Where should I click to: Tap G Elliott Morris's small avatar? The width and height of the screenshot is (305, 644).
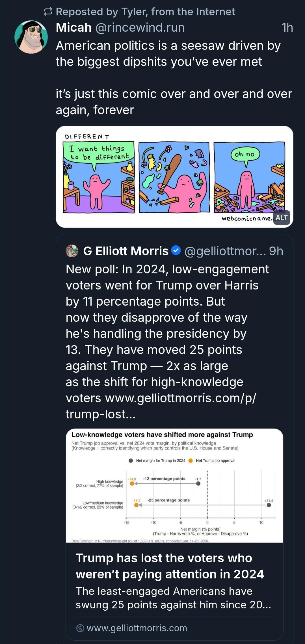[x=72, y=251]
